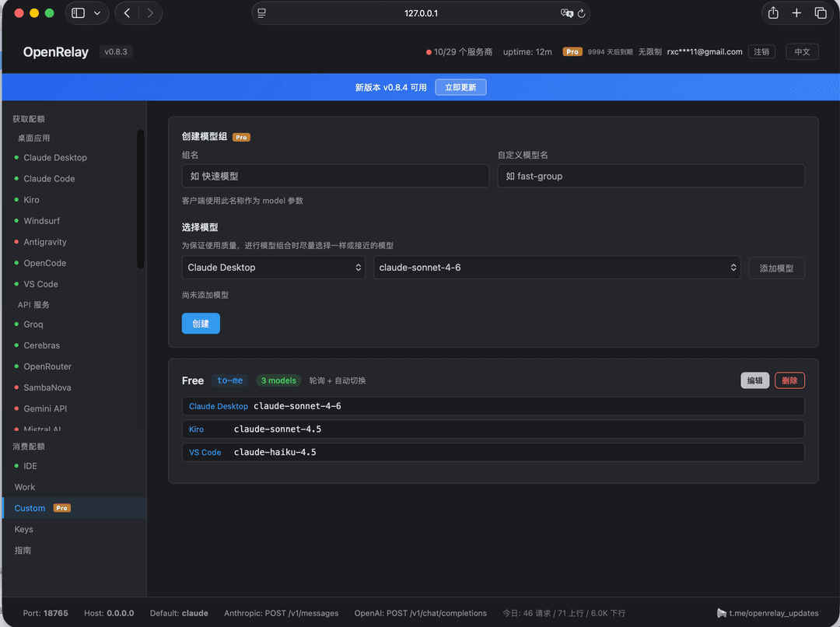Screen dimensions: 840x627
Task: Click the translate icon in address bar
Action: click(566, 13)
